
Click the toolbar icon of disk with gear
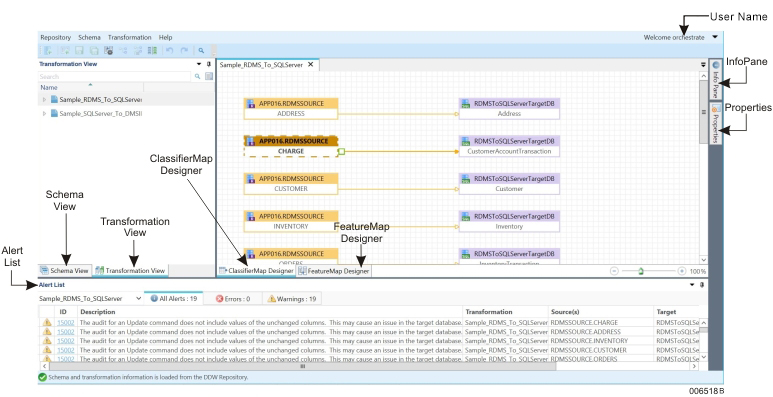(x=108, y=50)
